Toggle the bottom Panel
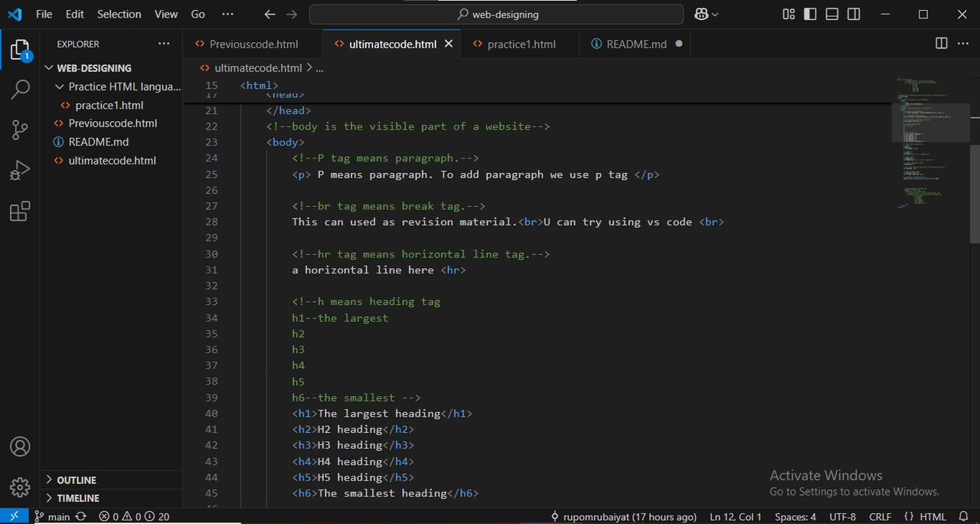 click(x=832, y=14)
